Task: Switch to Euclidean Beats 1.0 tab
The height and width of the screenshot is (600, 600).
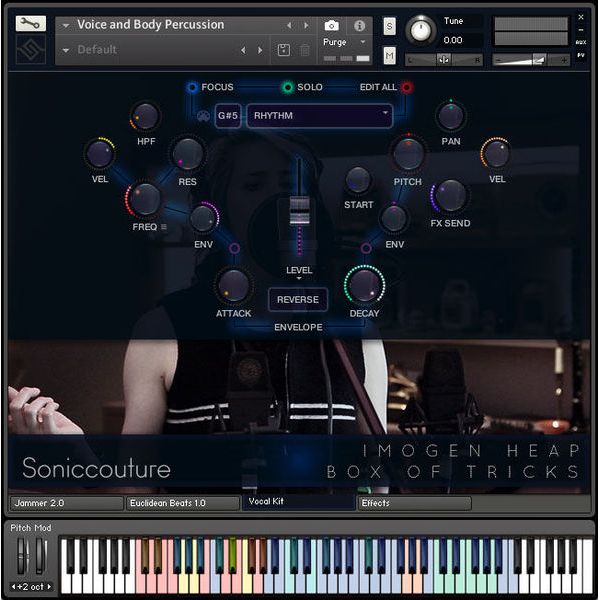Action: coord(183,503)
